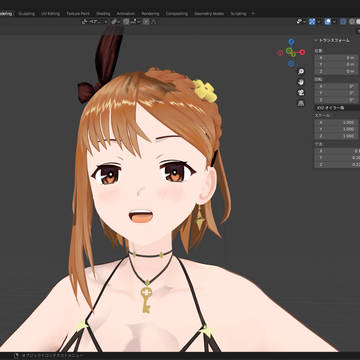Add a workspace with the plus button
The height and width of the screenshot is (360, 360).
coord(253,14)
